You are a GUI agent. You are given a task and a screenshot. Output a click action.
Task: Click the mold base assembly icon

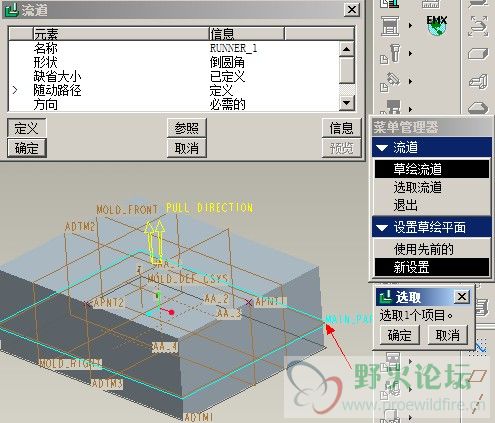coord(390,26)
